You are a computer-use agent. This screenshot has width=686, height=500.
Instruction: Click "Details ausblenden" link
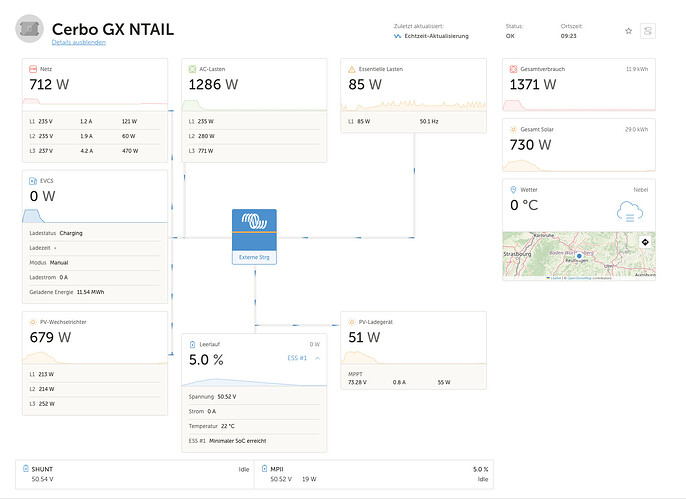(x=79, y=42)
